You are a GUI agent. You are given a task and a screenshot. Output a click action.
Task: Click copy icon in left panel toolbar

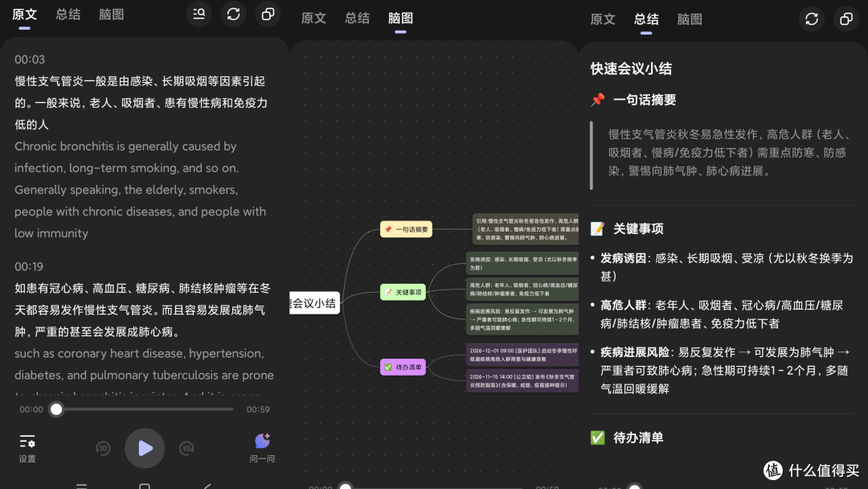[268, 14]
